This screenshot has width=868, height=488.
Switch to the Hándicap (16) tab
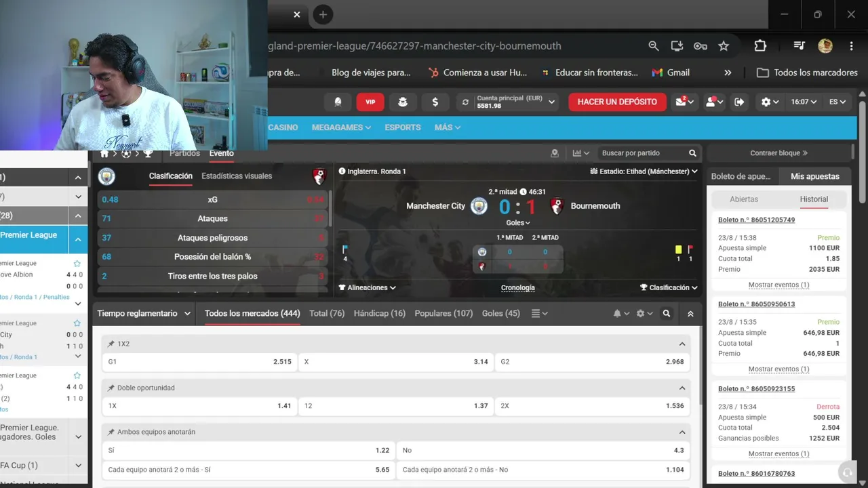tap(379, 314)
